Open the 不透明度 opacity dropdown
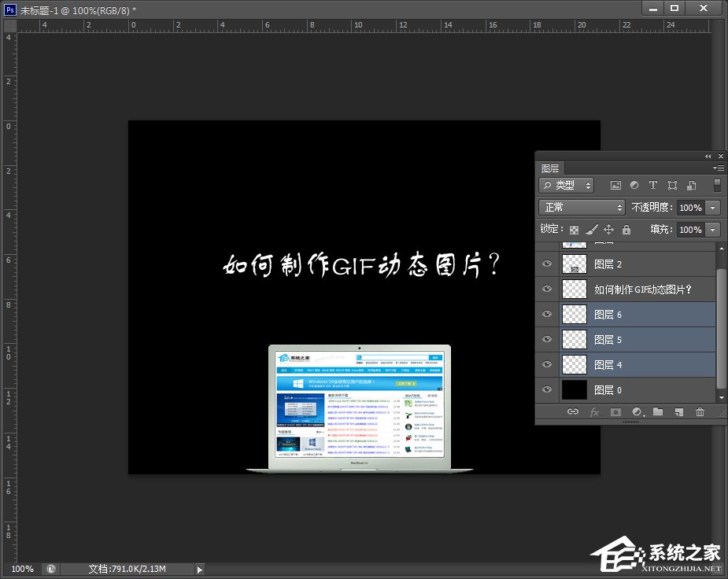 coord(711,208)
